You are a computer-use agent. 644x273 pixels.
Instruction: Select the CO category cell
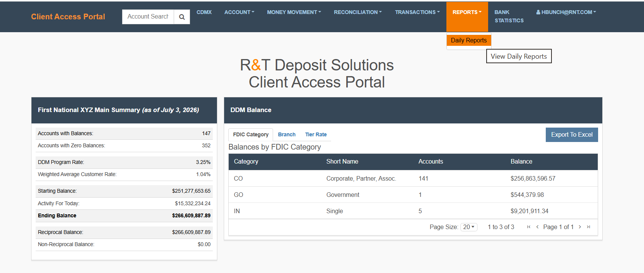[238, 178]
